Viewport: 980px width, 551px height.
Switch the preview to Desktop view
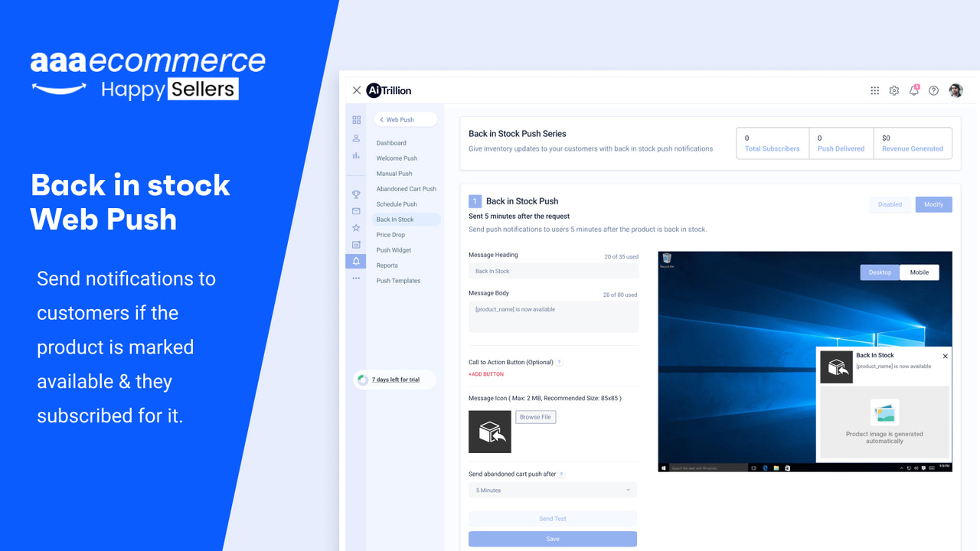[880, 272]
